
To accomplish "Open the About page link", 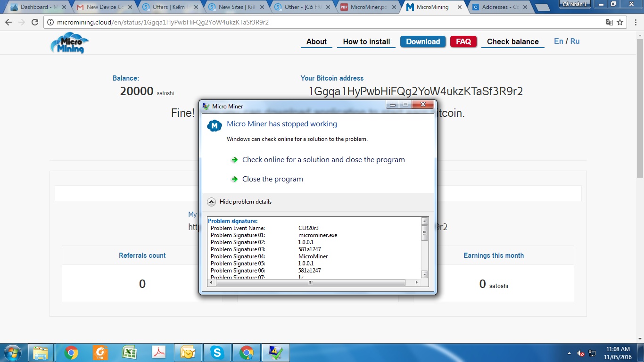I will tap(316, 42).
